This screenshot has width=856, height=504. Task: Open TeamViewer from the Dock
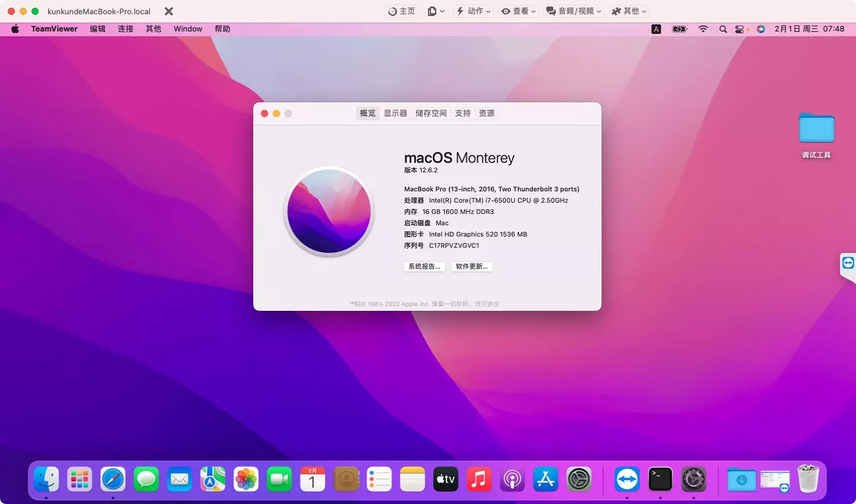(x=627, y=479)
